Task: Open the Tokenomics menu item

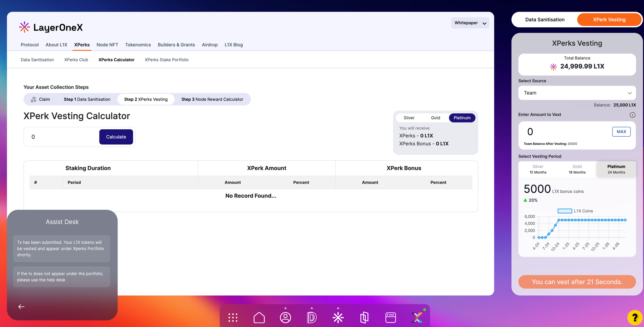Action: click(x=138, y=45)
